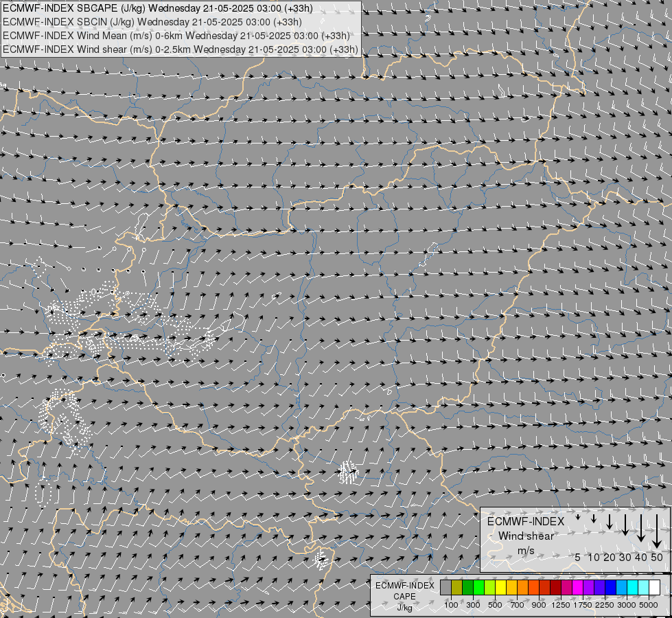Click the 'Wind shear' legend title text
Viewport: 672px width, 618px height.
click(x=526, y=536)
